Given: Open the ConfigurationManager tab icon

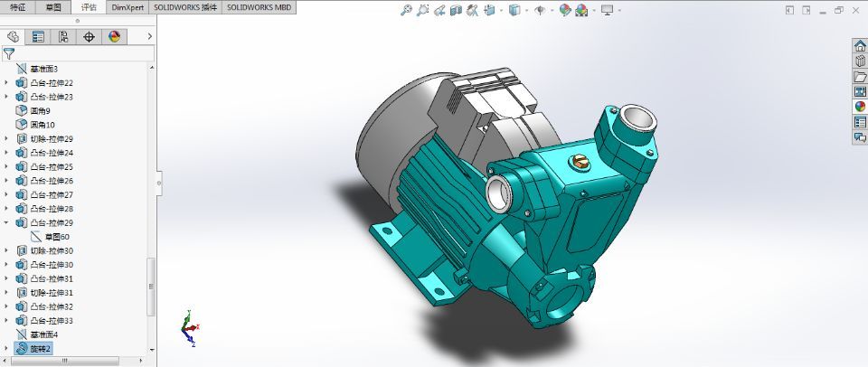Looking at the screenshot, I should tap(63, 37).
